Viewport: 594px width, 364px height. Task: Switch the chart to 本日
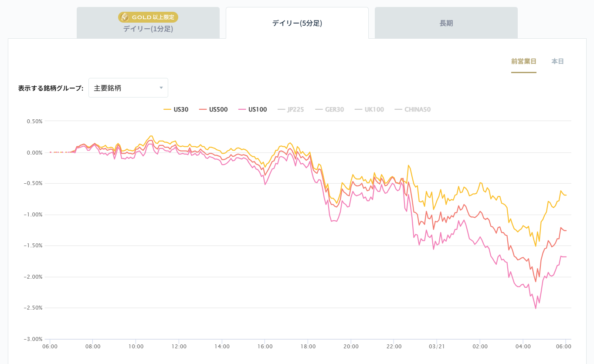click(x=557, y=61)
